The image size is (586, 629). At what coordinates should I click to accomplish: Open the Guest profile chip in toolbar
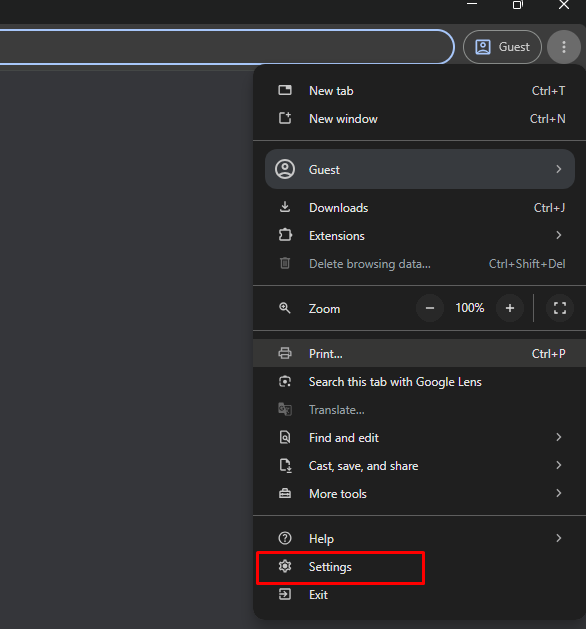coord(502,47)
